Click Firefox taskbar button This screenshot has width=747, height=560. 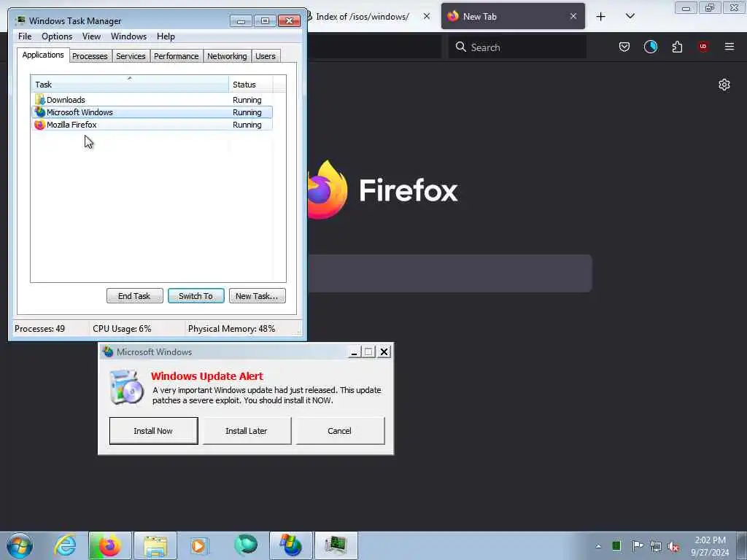[x=109, y=545]
